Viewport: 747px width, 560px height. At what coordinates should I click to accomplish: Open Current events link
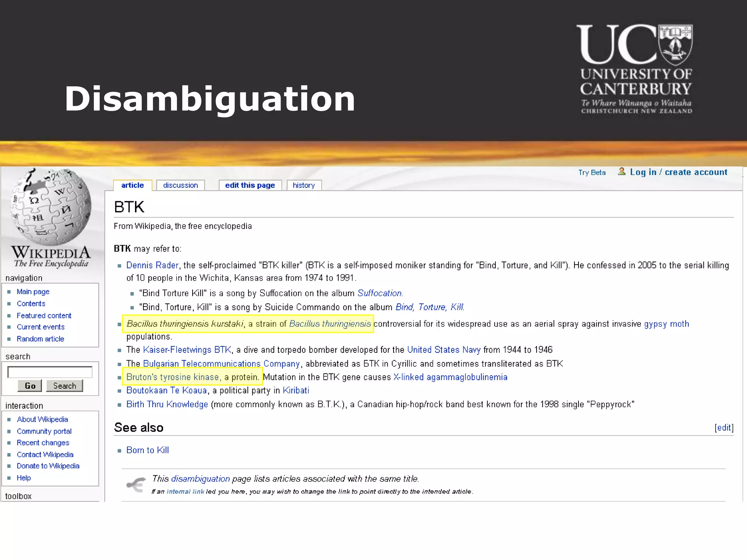click(x=40, y=327)
